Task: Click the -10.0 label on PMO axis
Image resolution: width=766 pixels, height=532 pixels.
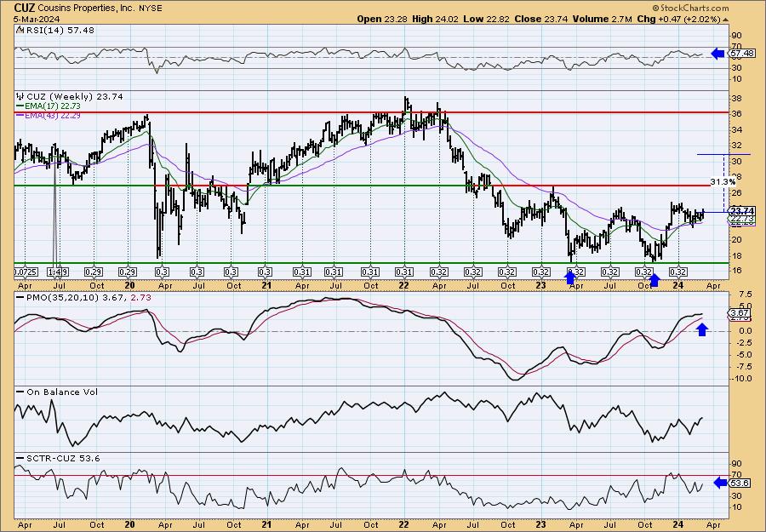Action: click(x=741, y=379)
